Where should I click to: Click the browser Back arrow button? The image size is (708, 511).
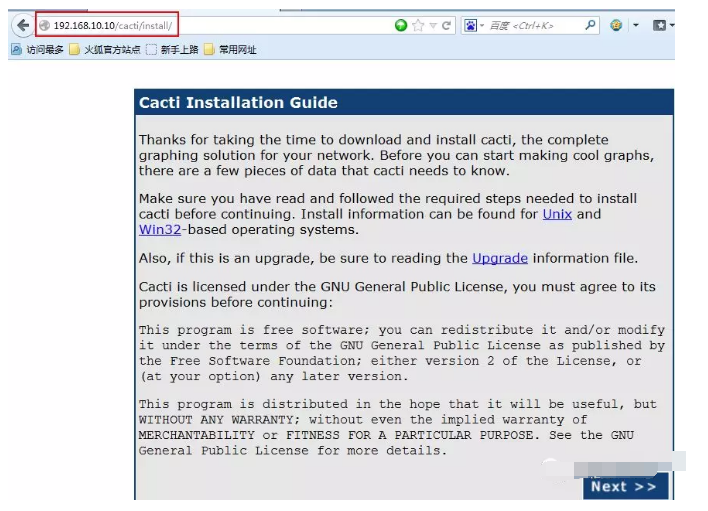pyautogui.click(x=23, y=25)
